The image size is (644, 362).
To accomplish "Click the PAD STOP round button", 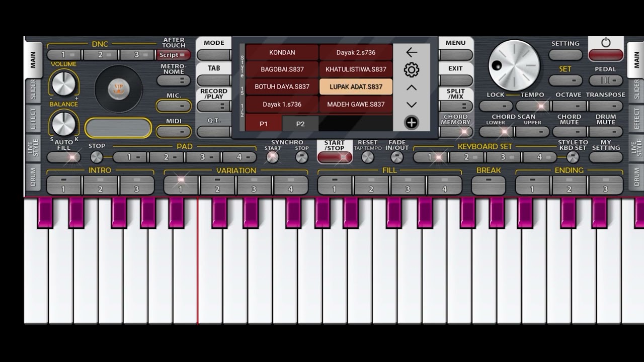I will 97,157.
